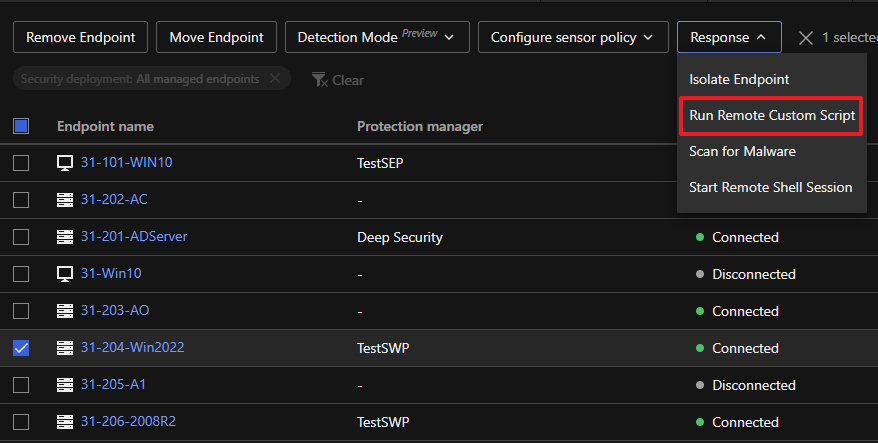
Task: Click server icon beside 31-206-2008R2
Action: pos(65,422)
